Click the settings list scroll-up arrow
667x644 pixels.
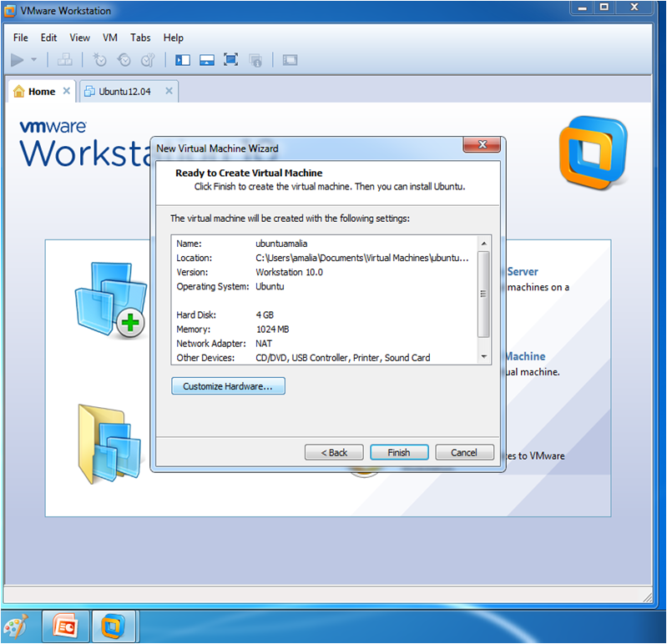[483, 244]
